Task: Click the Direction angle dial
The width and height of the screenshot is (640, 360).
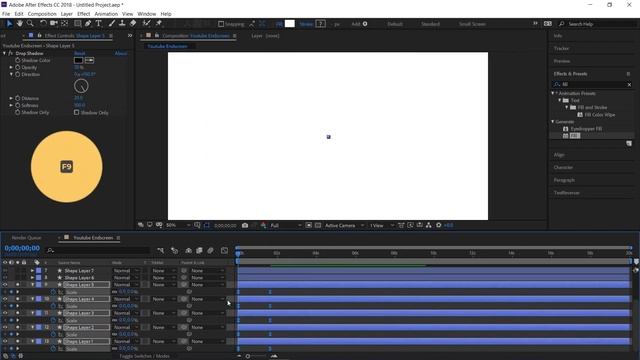Action: tap(81, 86)
